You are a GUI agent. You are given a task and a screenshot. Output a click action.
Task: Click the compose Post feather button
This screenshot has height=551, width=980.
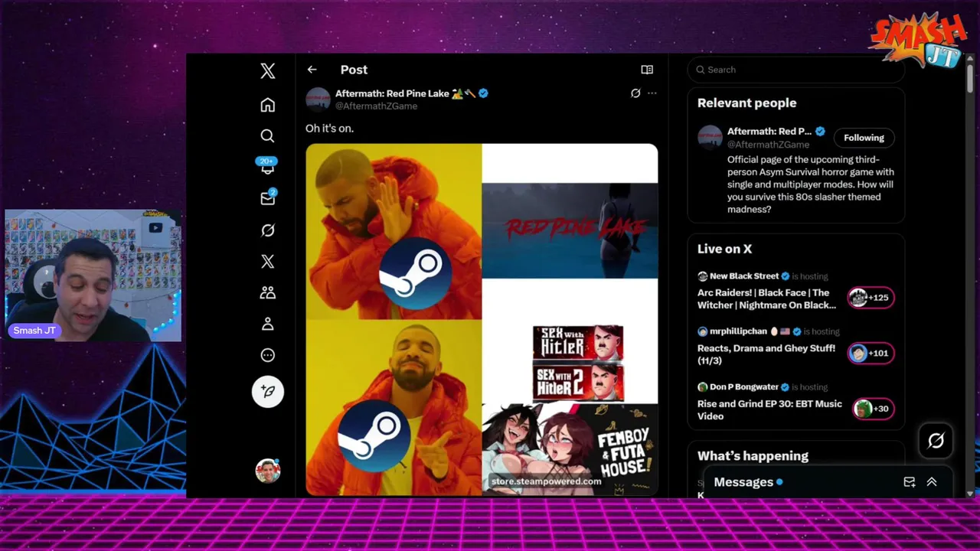[x=268, y=392]
